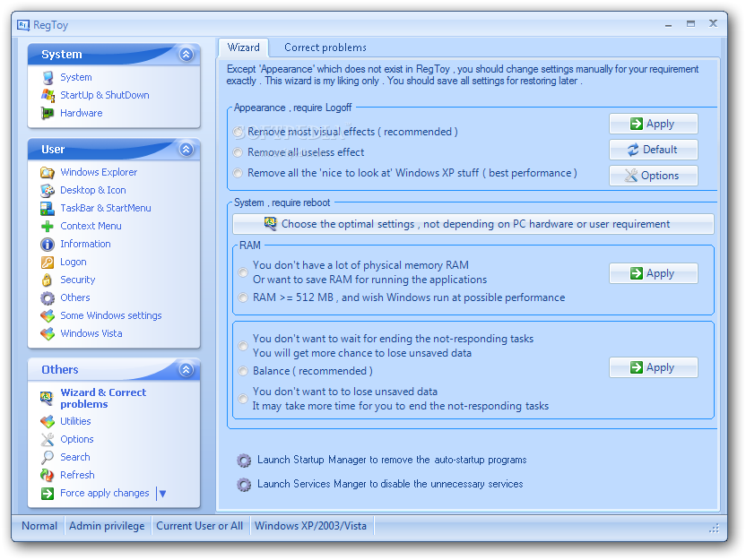746x560 pixels.
Task: Click Choose the optimal settings button
Action: click(x=473, y=224)
